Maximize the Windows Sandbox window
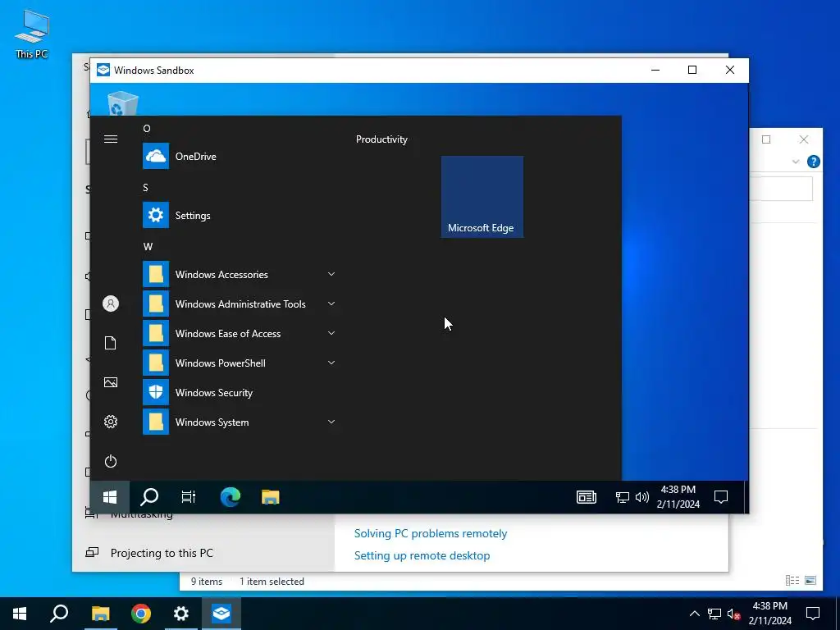This screenshot has height=630, width=840. 692,70
